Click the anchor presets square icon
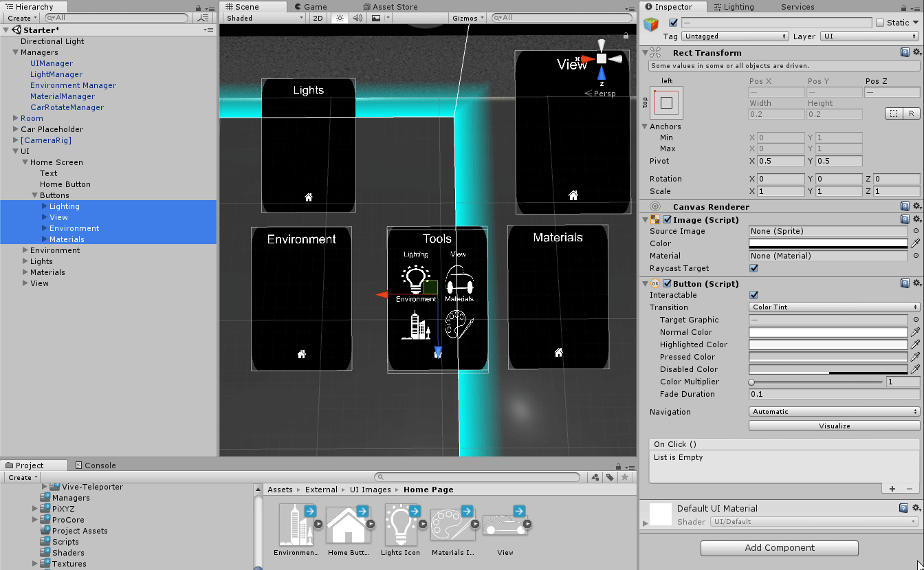Viewport: 924px width, 570px height. (x=666, y=102)
